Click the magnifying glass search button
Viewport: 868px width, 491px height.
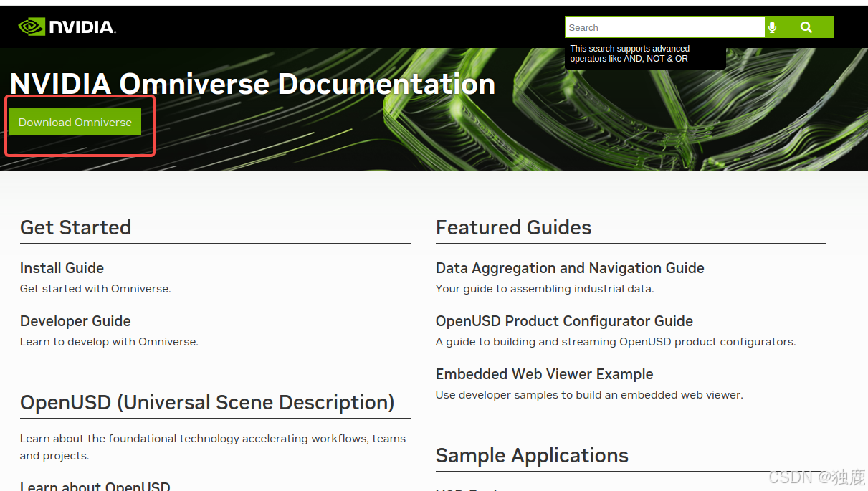point(806,27)
